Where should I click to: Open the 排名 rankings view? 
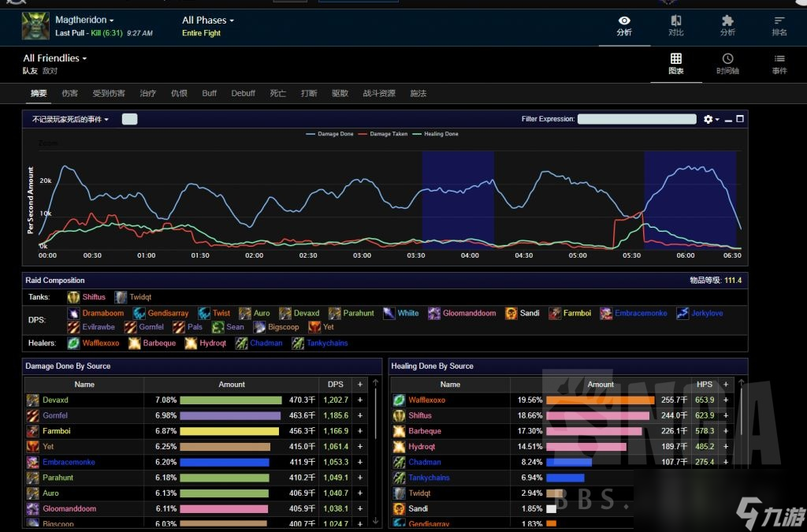[x=779, y=26]
